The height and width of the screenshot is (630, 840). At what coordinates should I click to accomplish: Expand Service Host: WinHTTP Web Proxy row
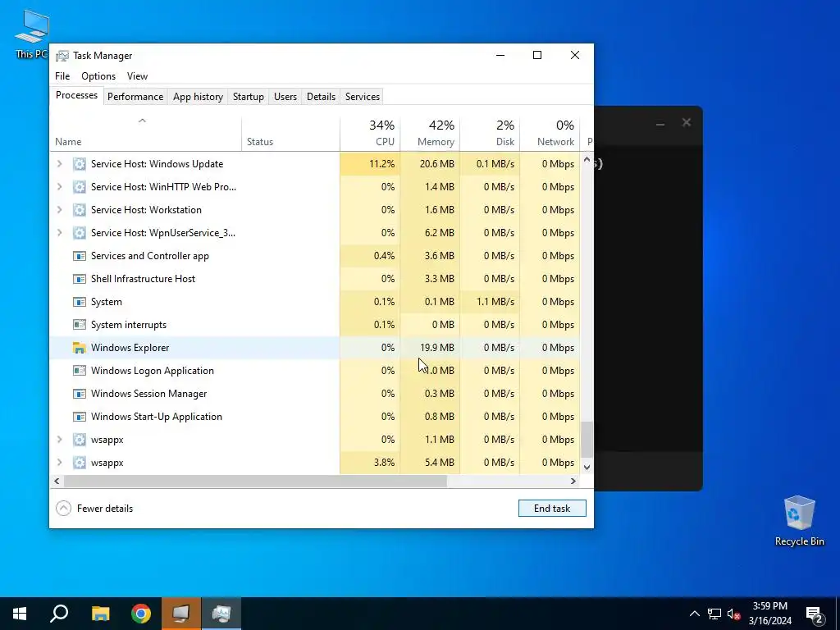tap(59, 187)
